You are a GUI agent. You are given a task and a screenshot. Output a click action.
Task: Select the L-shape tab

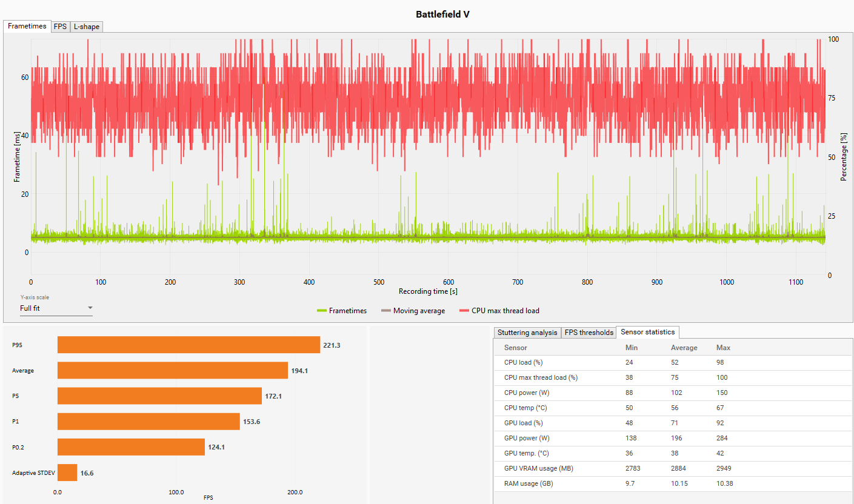[x=86, y=27]
